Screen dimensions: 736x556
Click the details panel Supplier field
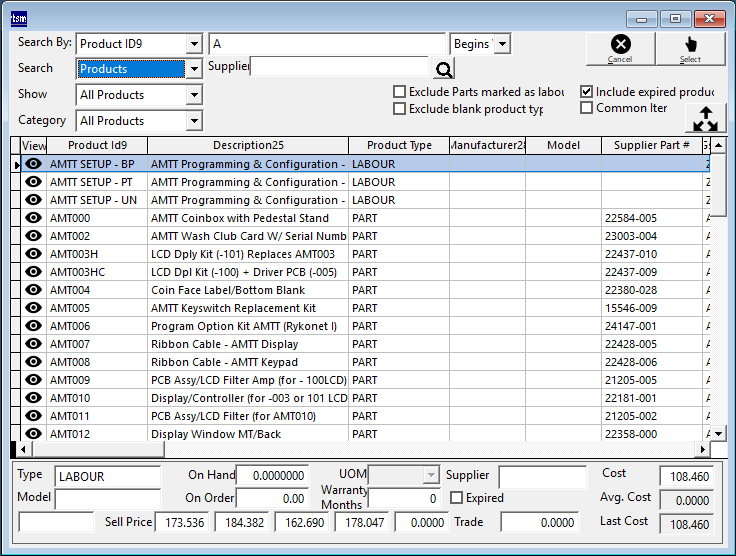point(542,477)
